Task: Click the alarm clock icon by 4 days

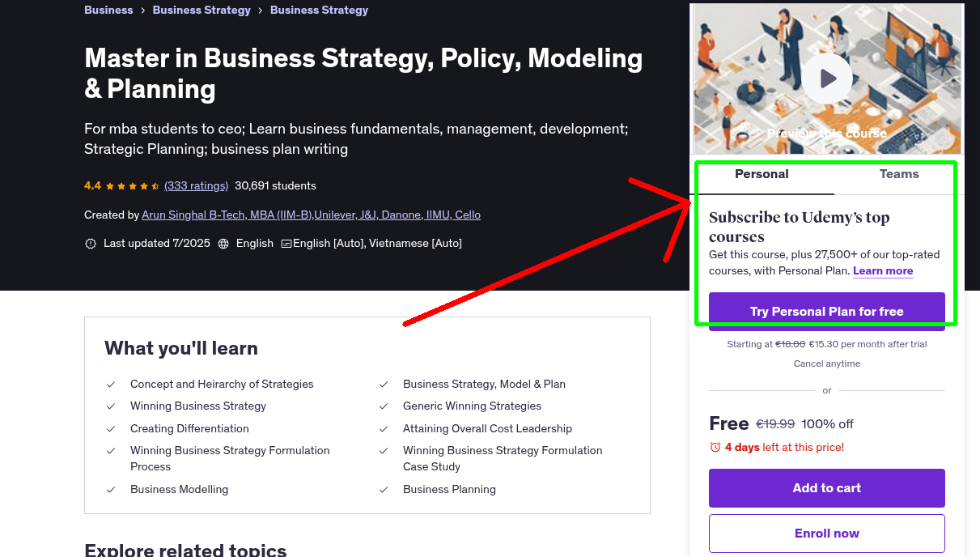Action: pyautogui.click(x=715, y=447)
